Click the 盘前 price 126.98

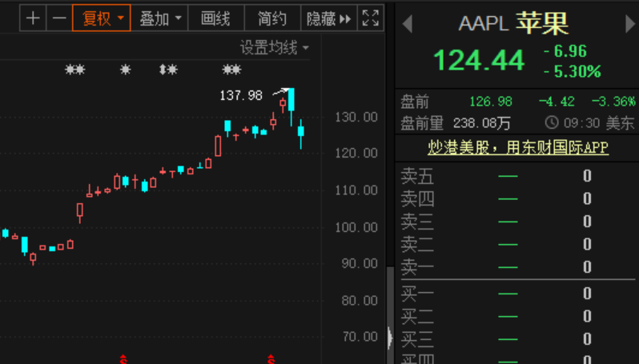[x=491, y=102]
